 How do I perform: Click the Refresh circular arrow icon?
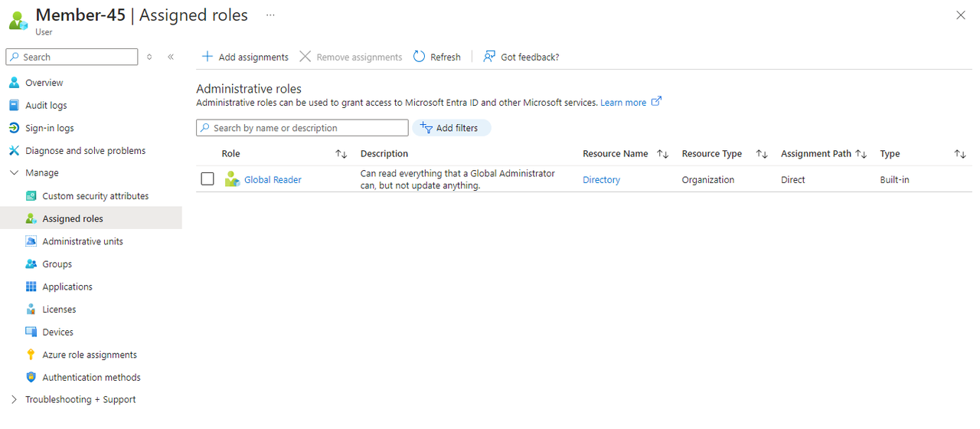[x=419, y=57]
